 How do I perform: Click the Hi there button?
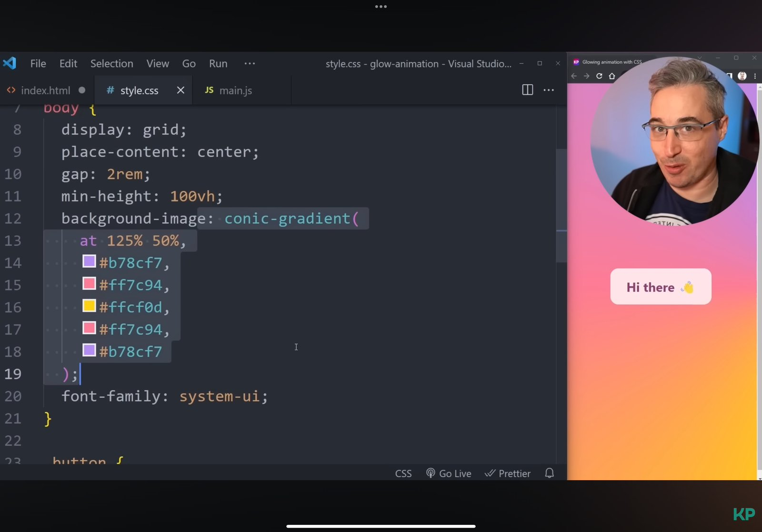[661, 287]
